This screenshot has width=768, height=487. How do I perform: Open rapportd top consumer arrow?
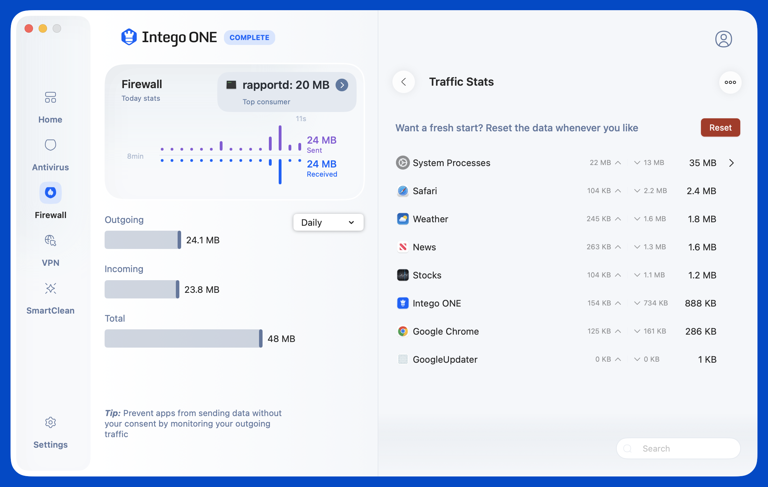click(x=342, y=85)
